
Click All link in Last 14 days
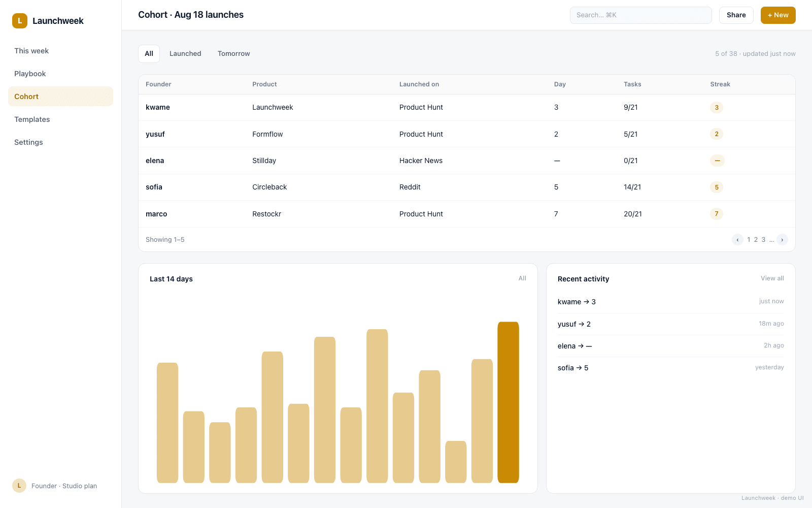(x=522, y=278)
